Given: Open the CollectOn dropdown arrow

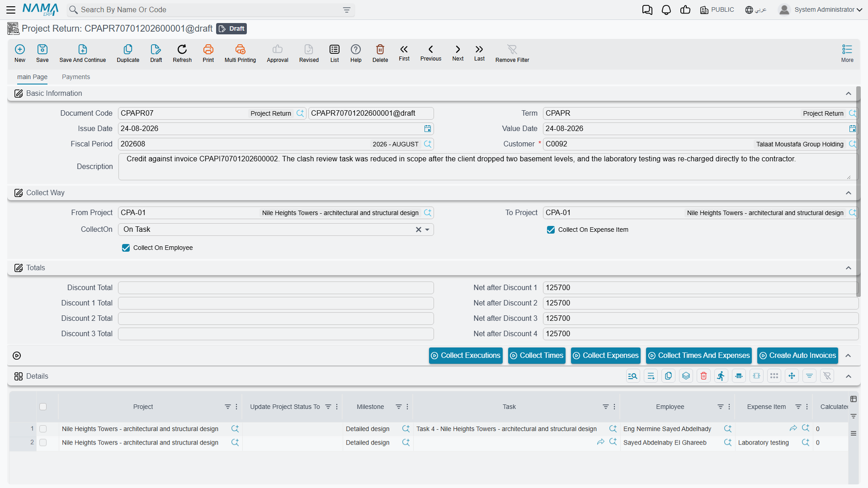Looking at the screenshot, I should (427, 230).
